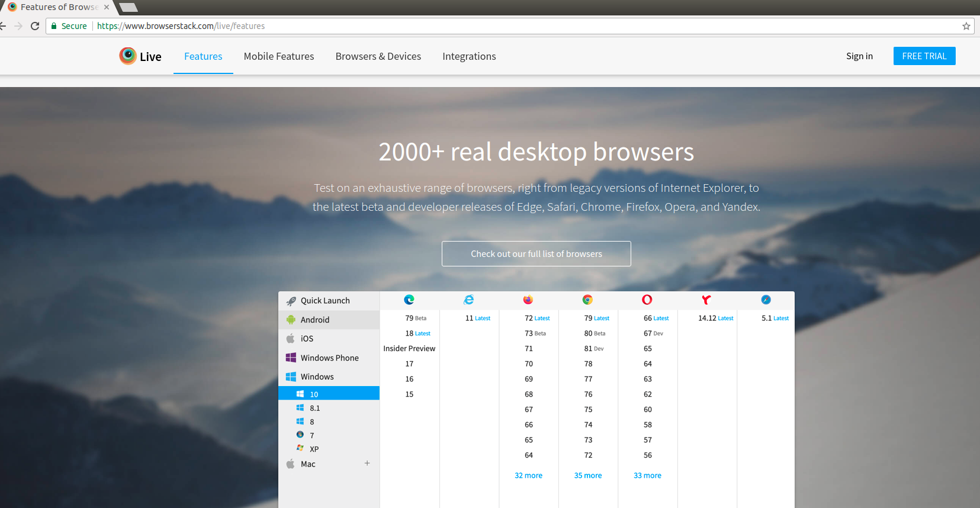The width and height of the screenshot is (980, 508).
Task: Launch Chrome 81 Dev
Action: (x=594, y=349)
